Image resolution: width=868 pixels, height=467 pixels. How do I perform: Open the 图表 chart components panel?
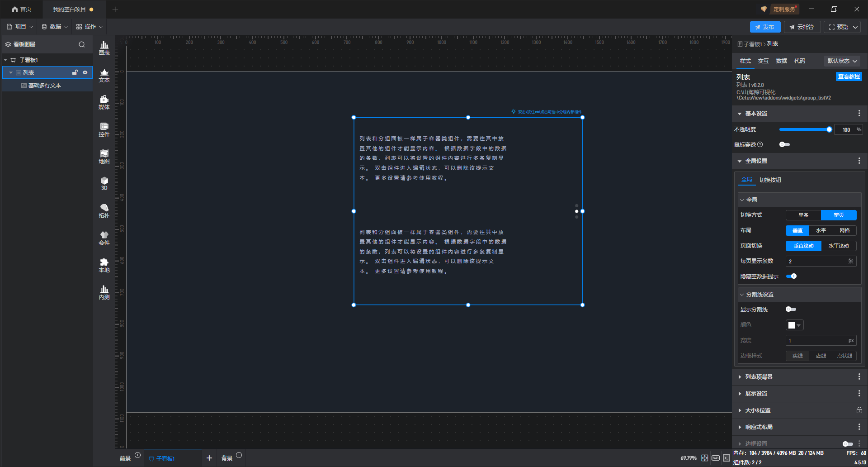[x=104, y=48]
